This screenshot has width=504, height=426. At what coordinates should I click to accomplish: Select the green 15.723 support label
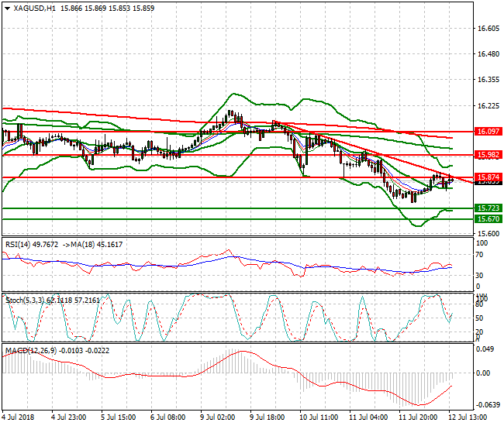(487, 208)
